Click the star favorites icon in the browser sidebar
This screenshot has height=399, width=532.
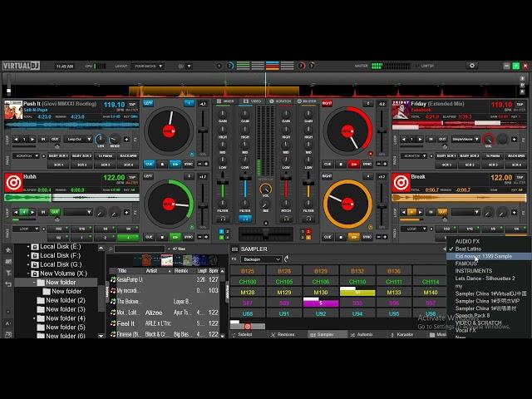(9, 250)
